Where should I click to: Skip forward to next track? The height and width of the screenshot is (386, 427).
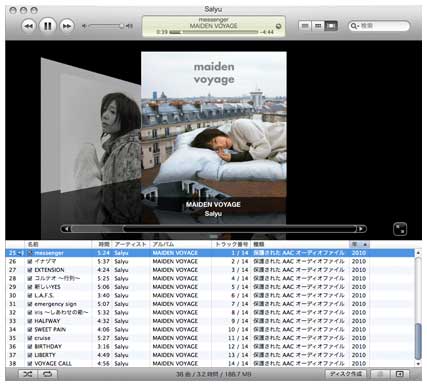tap(67, 26)
